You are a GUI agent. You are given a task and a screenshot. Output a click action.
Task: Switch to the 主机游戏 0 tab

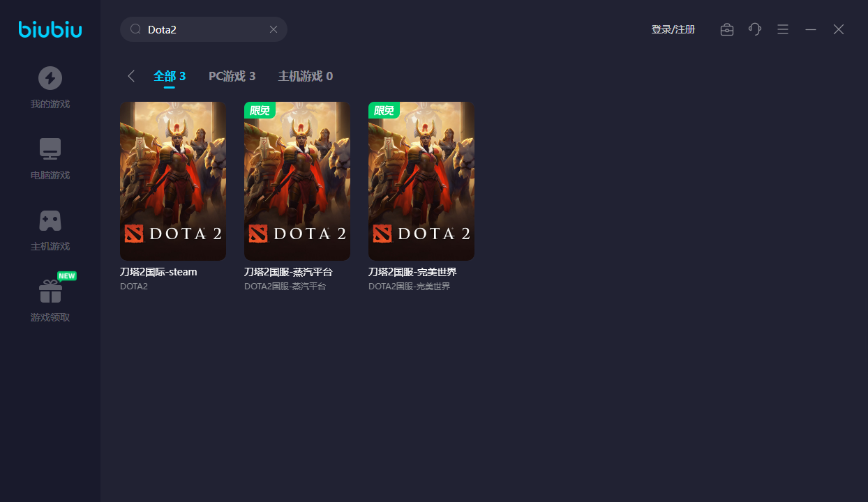pos(305,76)
